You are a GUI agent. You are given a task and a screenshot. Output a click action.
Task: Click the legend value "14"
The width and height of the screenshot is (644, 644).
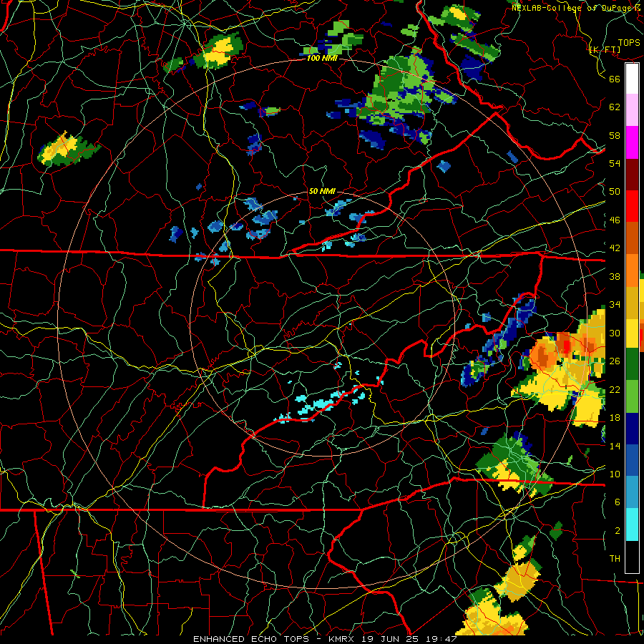[615, 446]
